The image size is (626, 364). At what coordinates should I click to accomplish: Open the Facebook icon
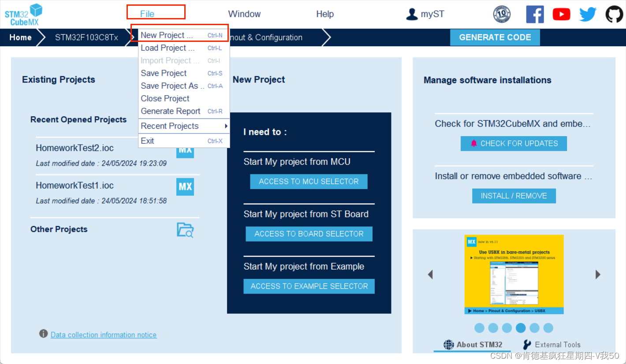(x=535, y=14)
